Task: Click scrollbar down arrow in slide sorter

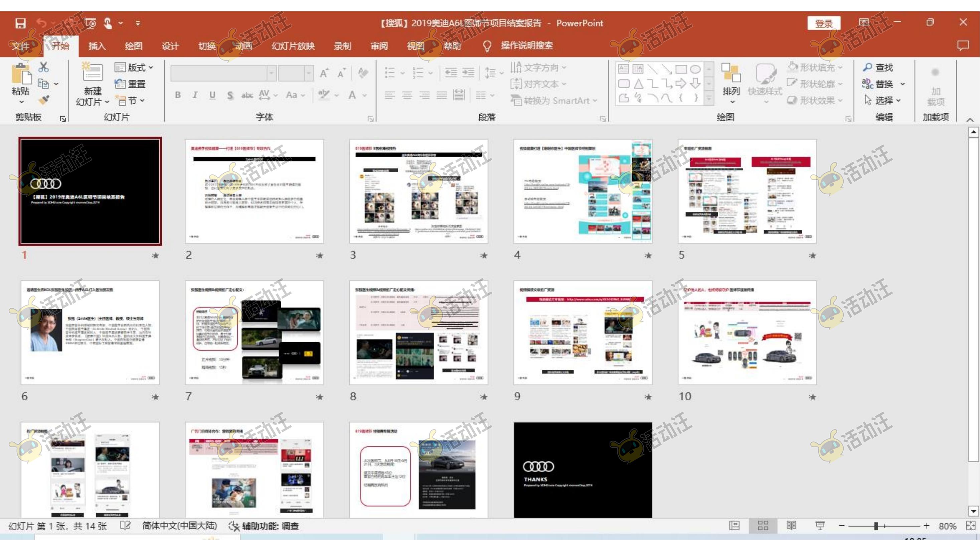Action: click(x=973, y=511)
